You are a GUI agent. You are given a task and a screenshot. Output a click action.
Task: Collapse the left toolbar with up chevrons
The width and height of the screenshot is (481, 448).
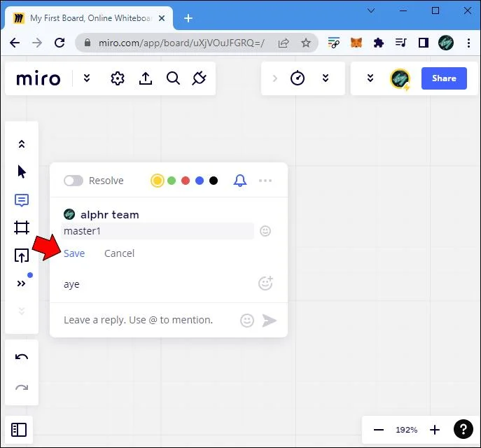click(22, 143)
